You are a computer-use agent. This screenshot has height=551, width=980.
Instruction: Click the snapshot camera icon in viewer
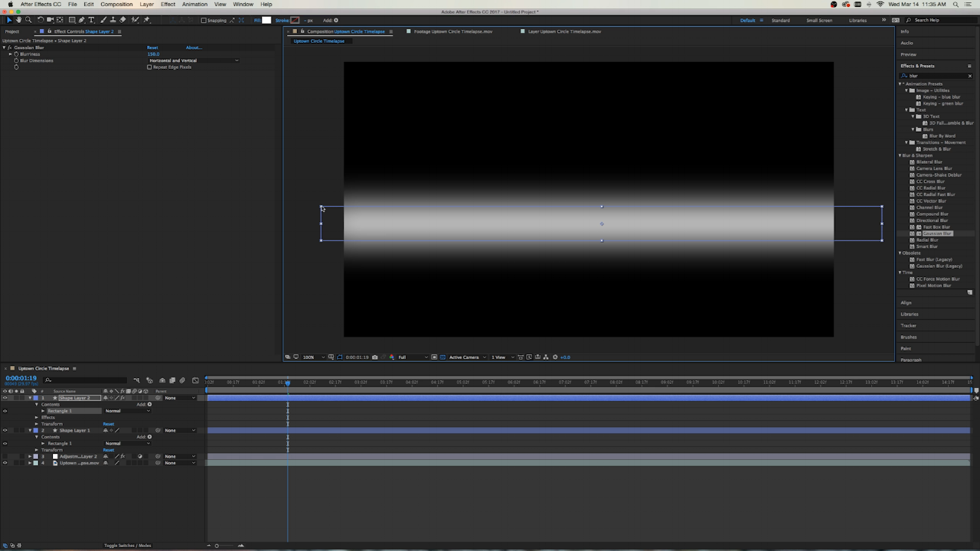tap(374, 357)
